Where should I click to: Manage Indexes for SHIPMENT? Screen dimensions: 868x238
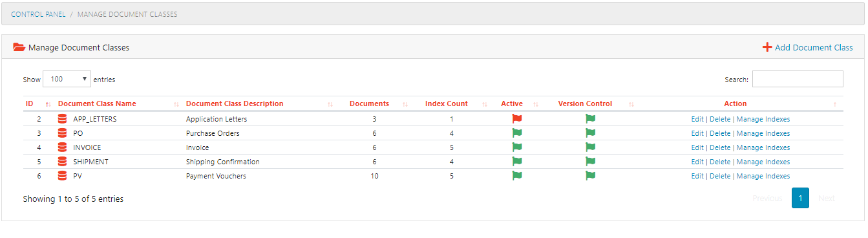coord(763,162)
